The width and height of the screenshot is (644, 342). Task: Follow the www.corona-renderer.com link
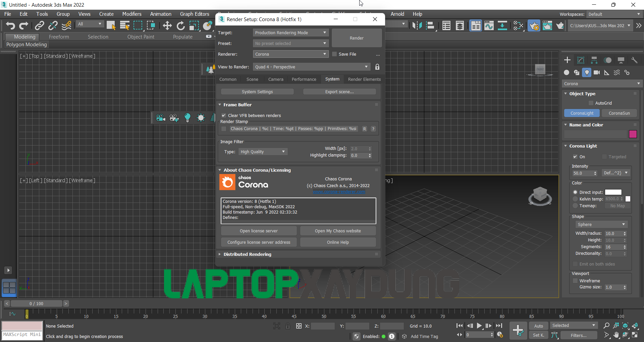coord(338,191)
